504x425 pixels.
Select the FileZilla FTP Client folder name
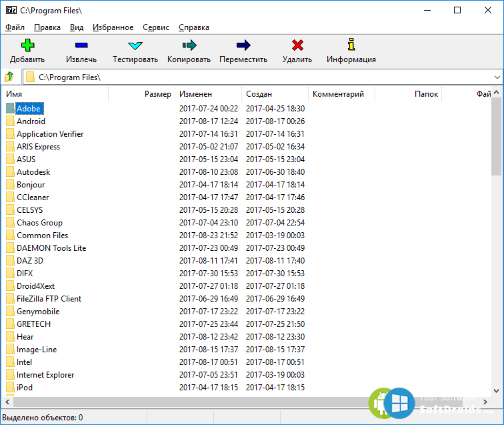[49, 299]
